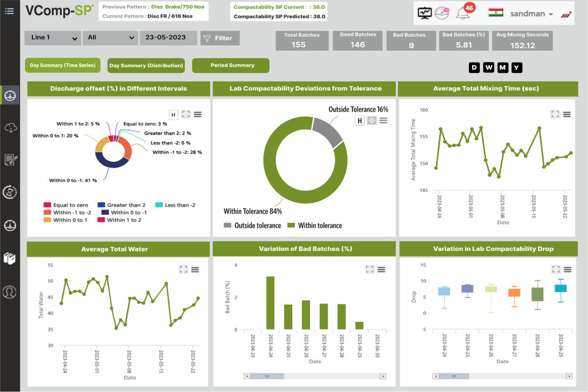Screen dimensions: 588x392
Task: Open the user profile icon in the sidebar
Action: tap(10, 292)
